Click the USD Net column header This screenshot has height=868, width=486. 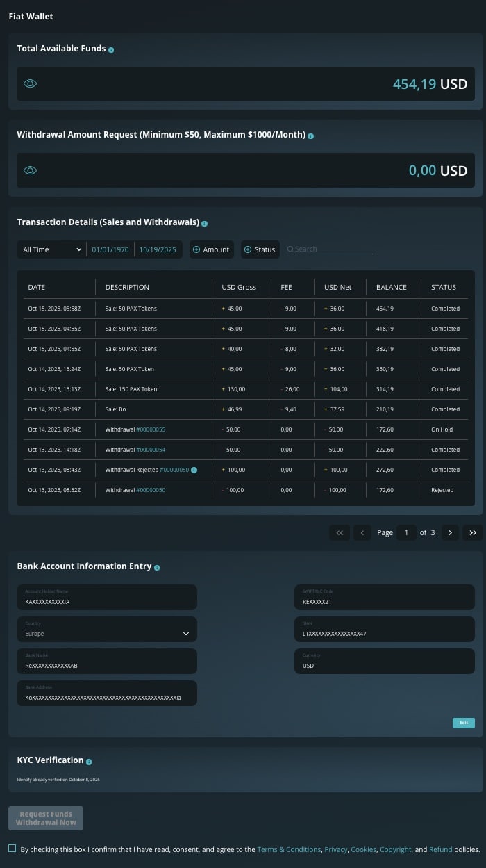pos(338,287)
